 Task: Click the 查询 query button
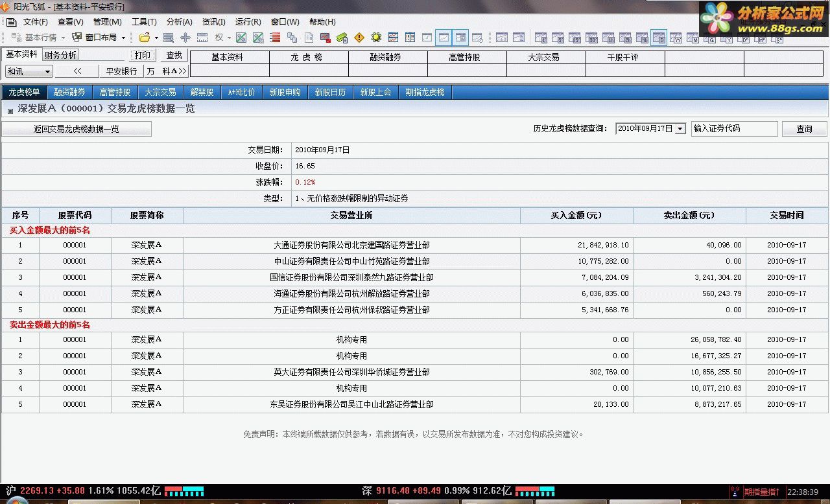(804, 129)
